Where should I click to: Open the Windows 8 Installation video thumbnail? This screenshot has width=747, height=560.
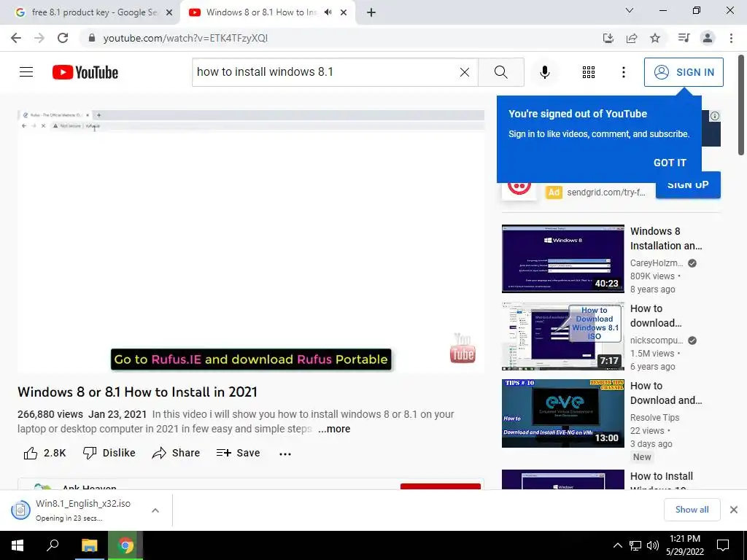point(562,259)
